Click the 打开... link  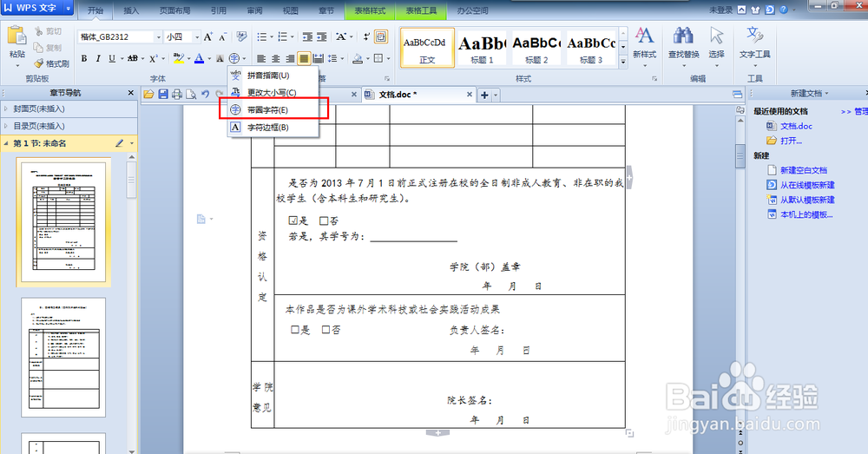tap(791, 141)
